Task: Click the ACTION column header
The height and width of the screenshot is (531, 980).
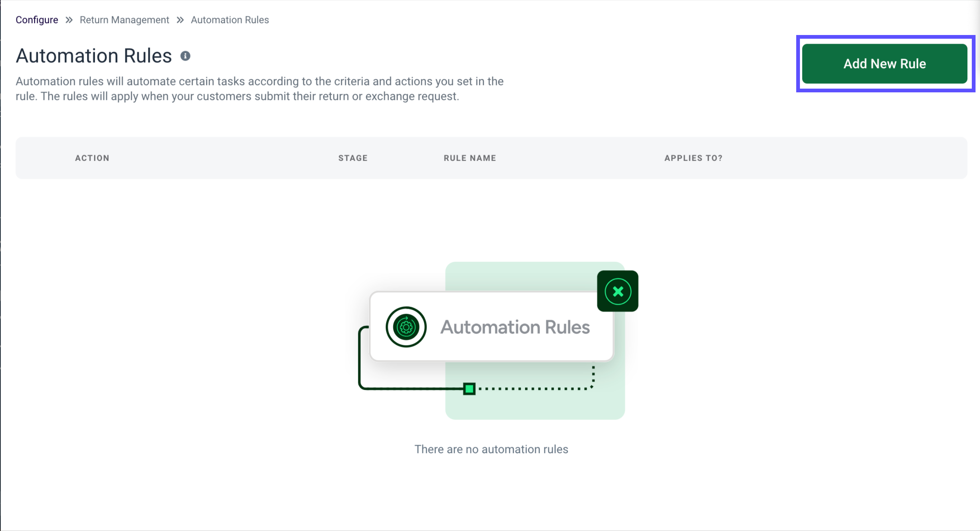Action: tap(92, 158)
